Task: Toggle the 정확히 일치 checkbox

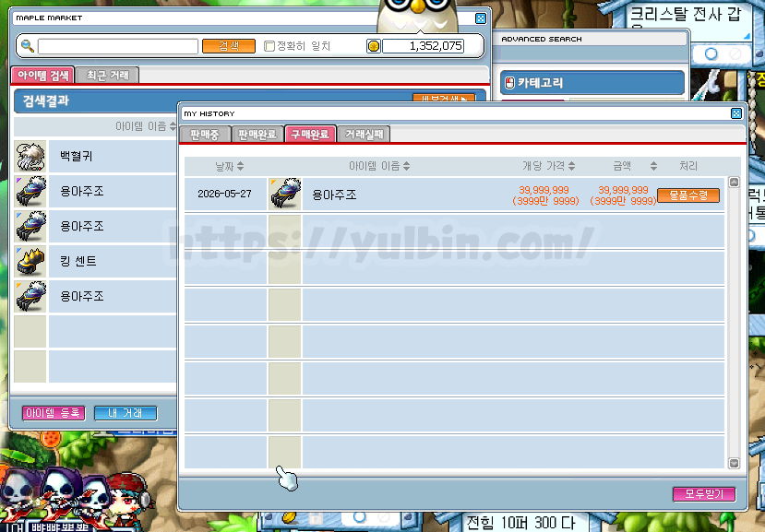Action: 269,46
